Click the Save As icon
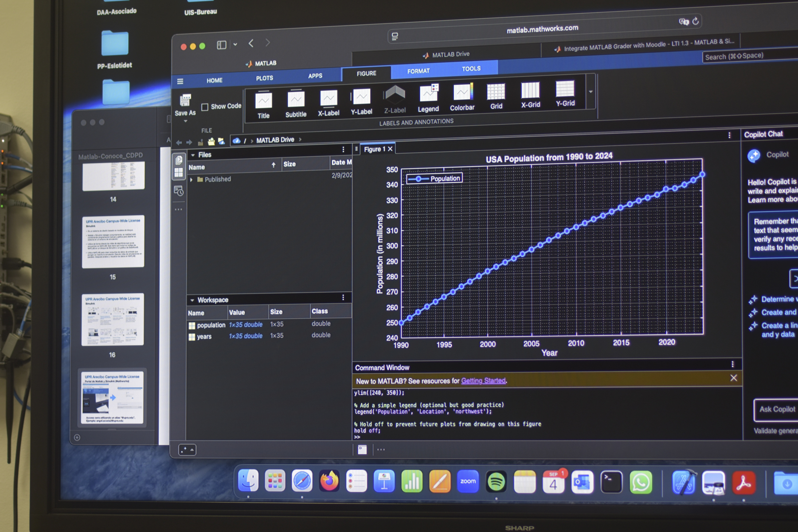 185,101
